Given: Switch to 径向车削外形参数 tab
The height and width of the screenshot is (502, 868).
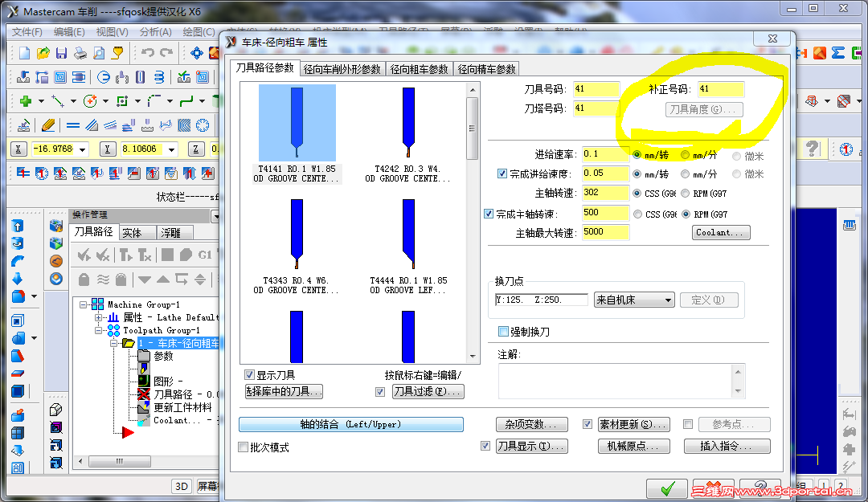Looking at the screenshot, I should 342,69.
